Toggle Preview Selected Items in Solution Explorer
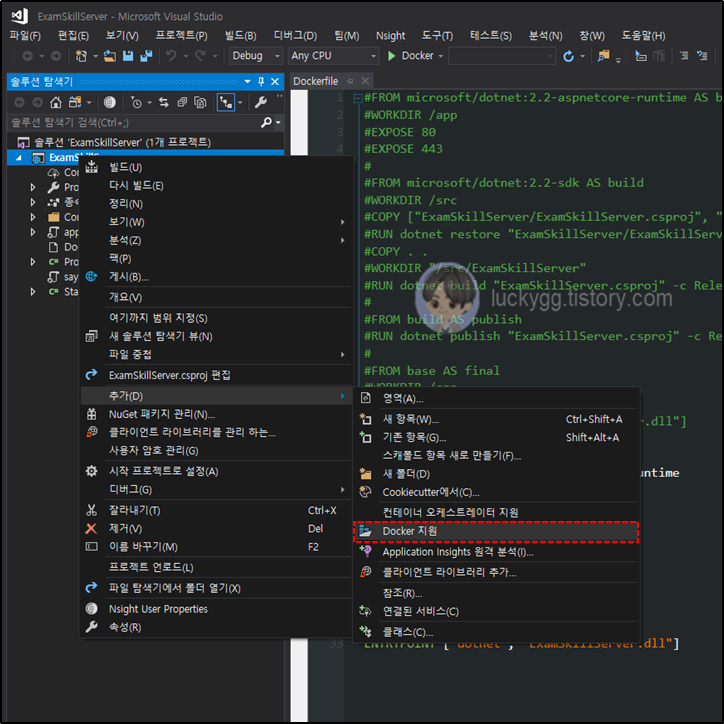The height and width of the screenshot is (724, 724). point(226,102)
